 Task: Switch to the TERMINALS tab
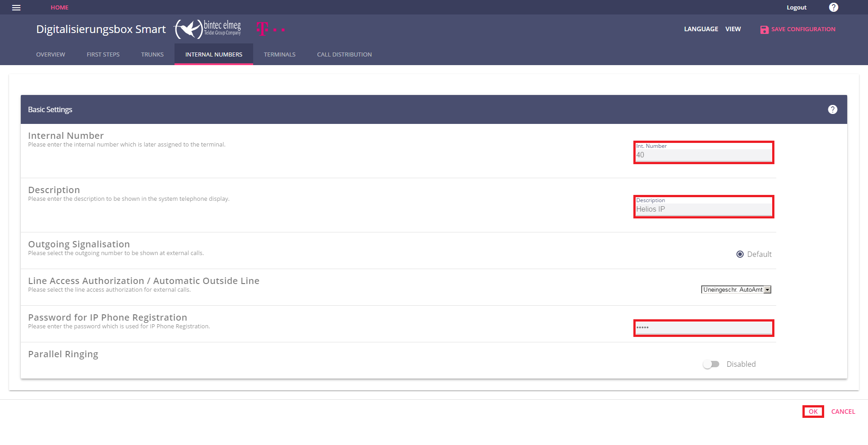pos(279,54)
